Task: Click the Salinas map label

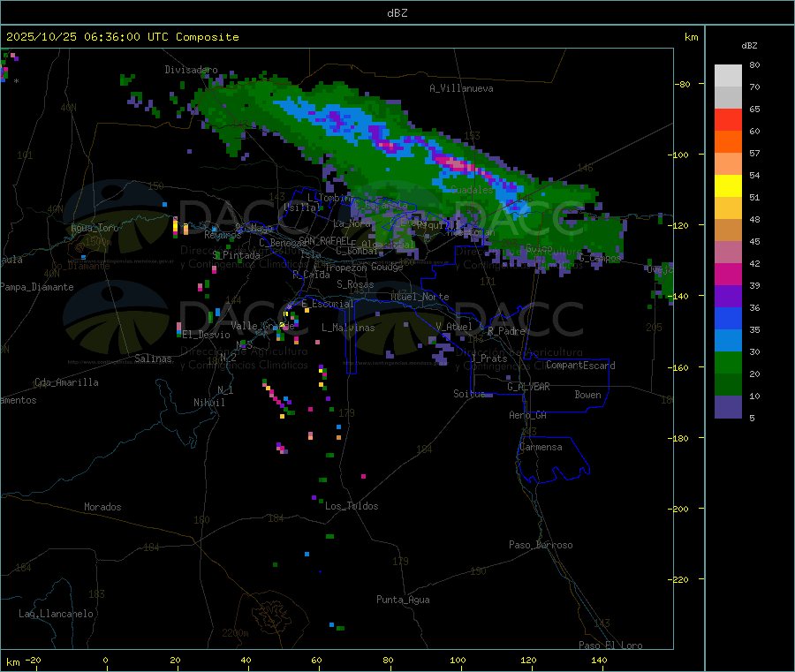Action: pyautogui.click(x=153, y=359)
